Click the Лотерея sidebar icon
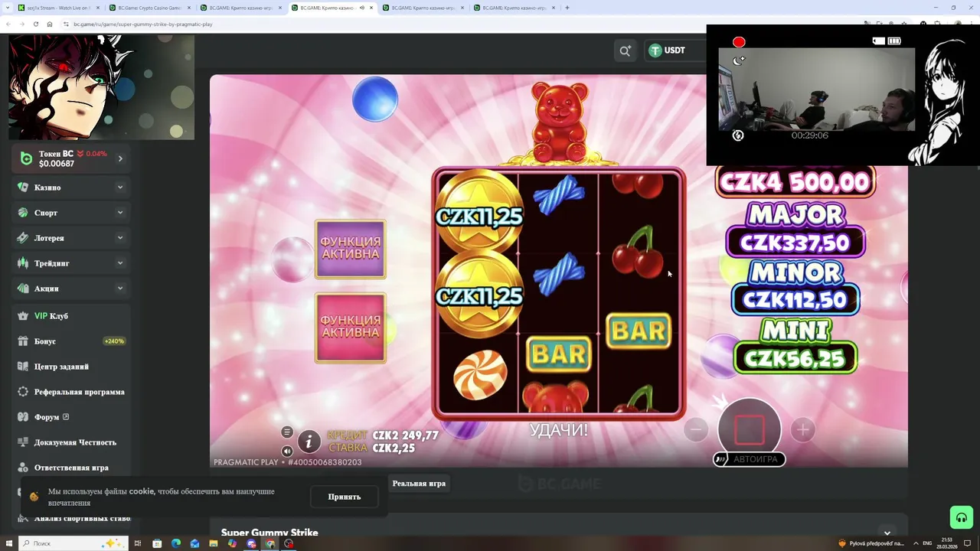The width and height of the screenshot is (980, 551). [x=23, y=238]
